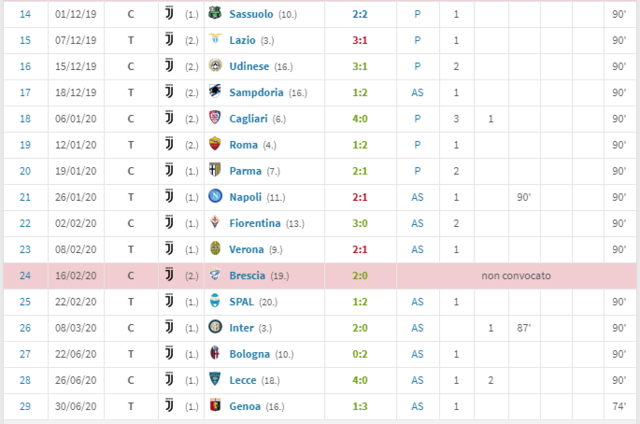Open the 3:1 result against Lazio
Viewport: 640px width, 424px height.
tap(336, 40)
